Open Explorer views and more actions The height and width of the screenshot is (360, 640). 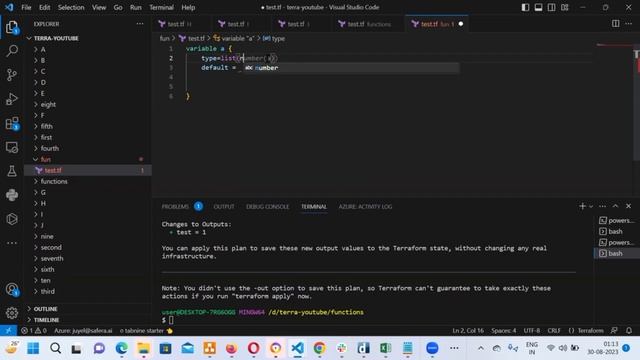coord(140,24)
